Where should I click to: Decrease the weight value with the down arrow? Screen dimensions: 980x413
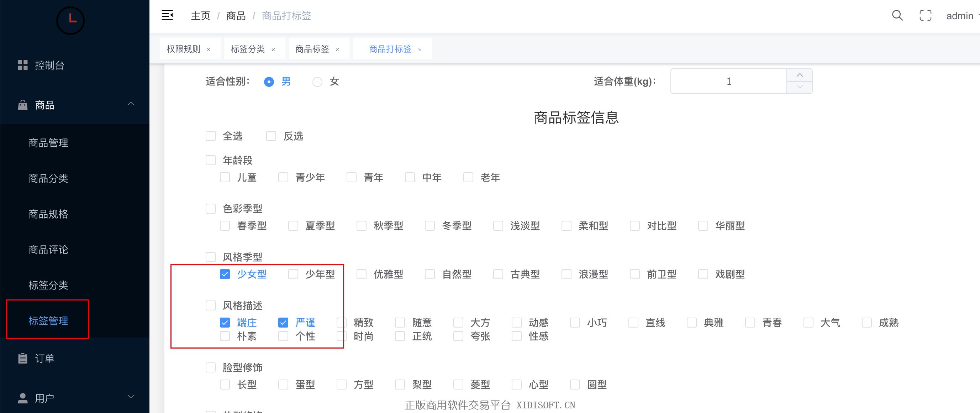(x=800, y=87)
